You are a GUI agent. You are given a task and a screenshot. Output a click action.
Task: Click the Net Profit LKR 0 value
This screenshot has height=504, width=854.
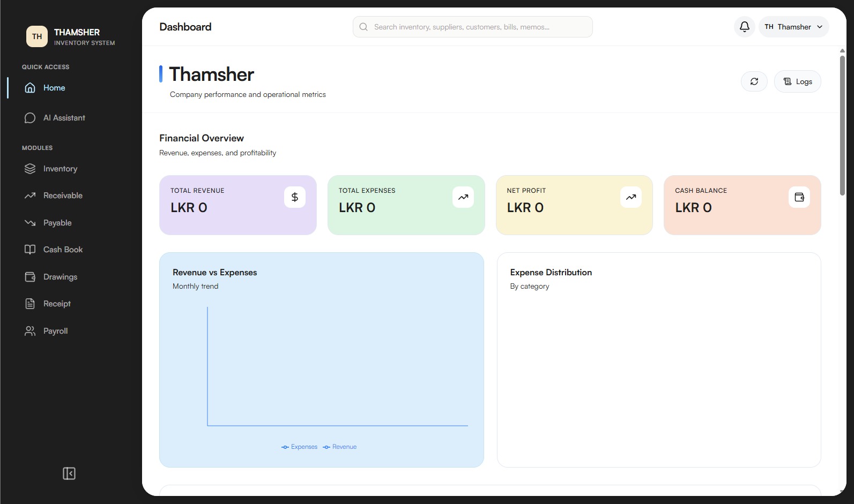pyautogui.click(x=525, y=208)
